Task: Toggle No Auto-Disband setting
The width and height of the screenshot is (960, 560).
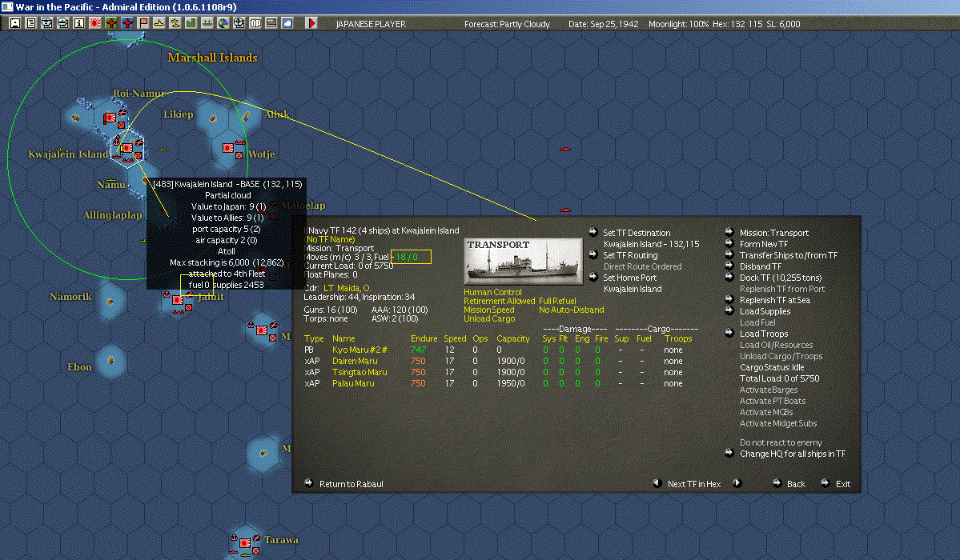Action: pos(571,310)
